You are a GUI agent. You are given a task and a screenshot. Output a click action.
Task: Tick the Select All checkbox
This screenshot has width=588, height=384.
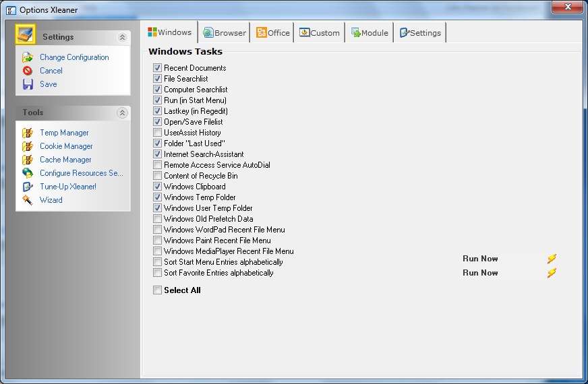click(x=158, y=290)
